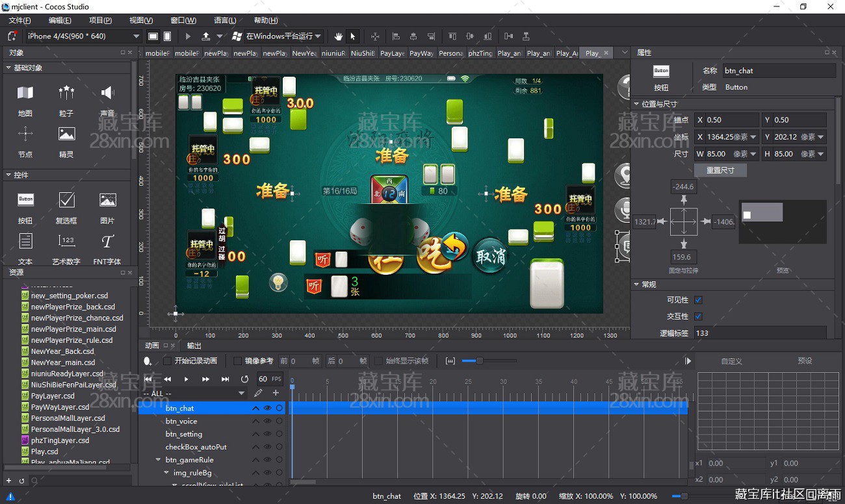845x504 pixels.
Task: Open PayLayer.csd in resources list
Action: point(53,396)
